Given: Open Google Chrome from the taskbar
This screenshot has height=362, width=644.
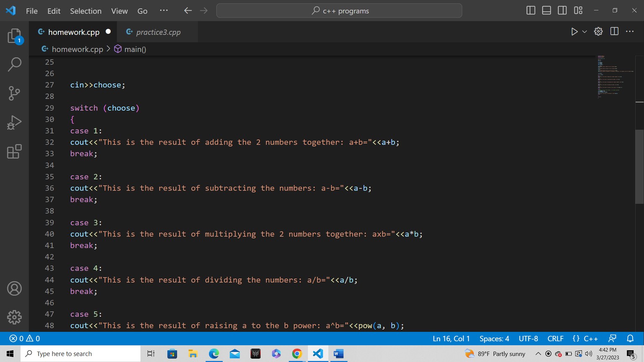Looking at the screenshot, I should [297, 354].
